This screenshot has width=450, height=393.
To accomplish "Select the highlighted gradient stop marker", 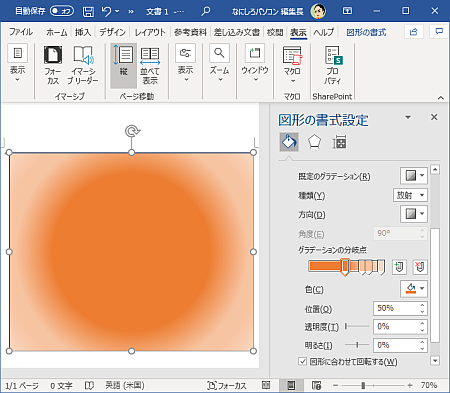I will (x=345, y=267).
